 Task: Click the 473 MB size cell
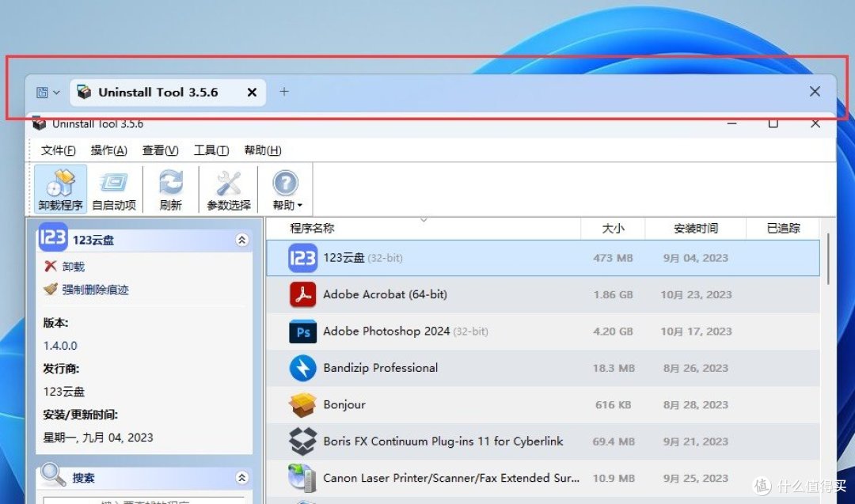click(x=613, y=258)
